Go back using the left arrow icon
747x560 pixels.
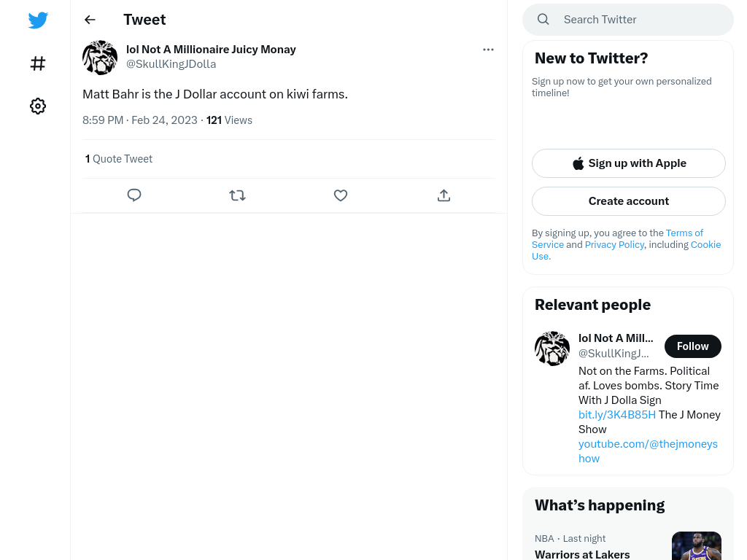pos(90,20)
